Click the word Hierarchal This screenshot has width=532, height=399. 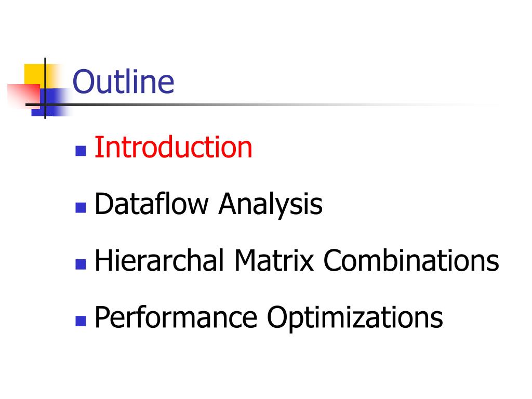(159, 260)
